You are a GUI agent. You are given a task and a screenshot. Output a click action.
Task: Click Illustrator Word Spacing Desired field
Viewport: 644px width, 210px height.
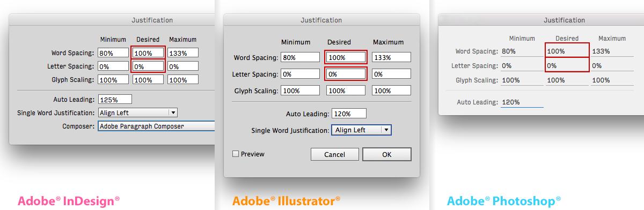pyautogui.click(x=346, y=57)
